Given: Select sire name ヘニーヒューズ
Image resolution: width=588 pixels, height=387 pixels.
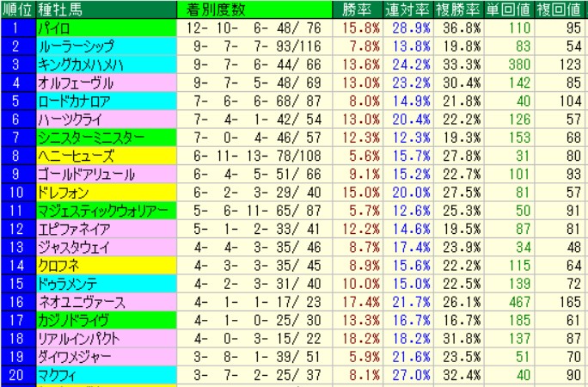Looking at the screenshot, I should point(76,156).
